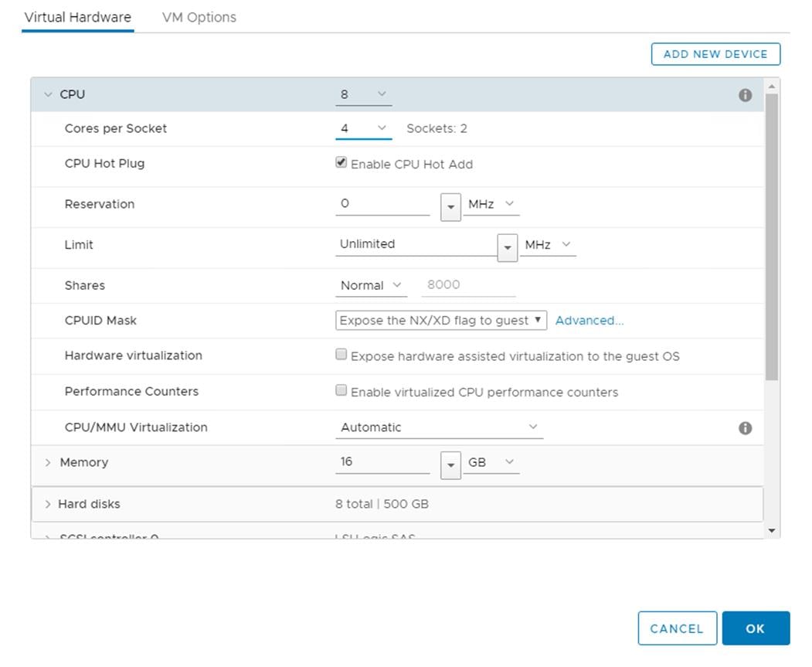812x667 pixels.
Task: Open the Advanced CPUID Mask link
Action: pos(589,320)
